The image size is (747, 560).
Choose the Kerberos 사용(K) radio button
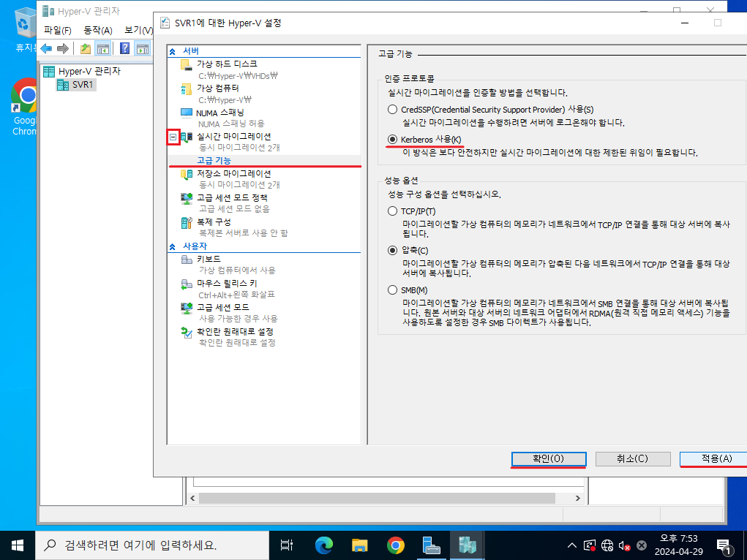coord(393,140)
